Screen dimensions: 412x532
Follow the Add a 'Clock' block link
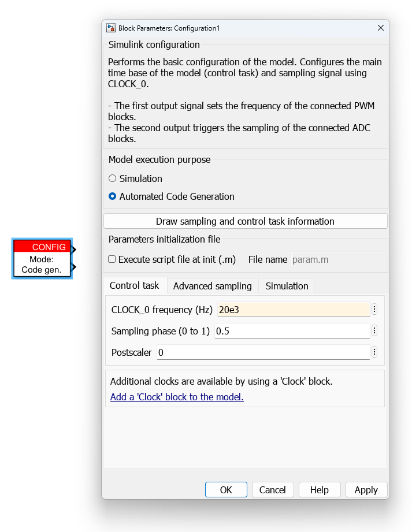(177, 397)
